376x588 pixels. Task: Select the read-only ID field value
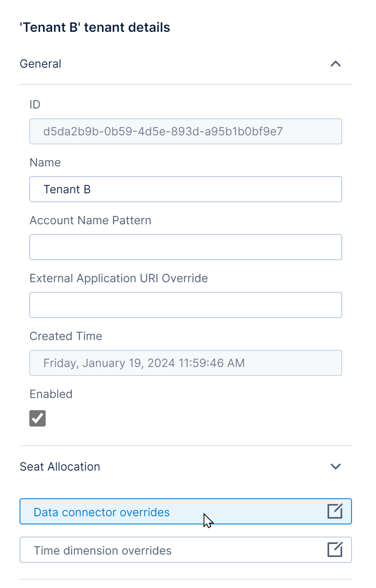(163, 131)
